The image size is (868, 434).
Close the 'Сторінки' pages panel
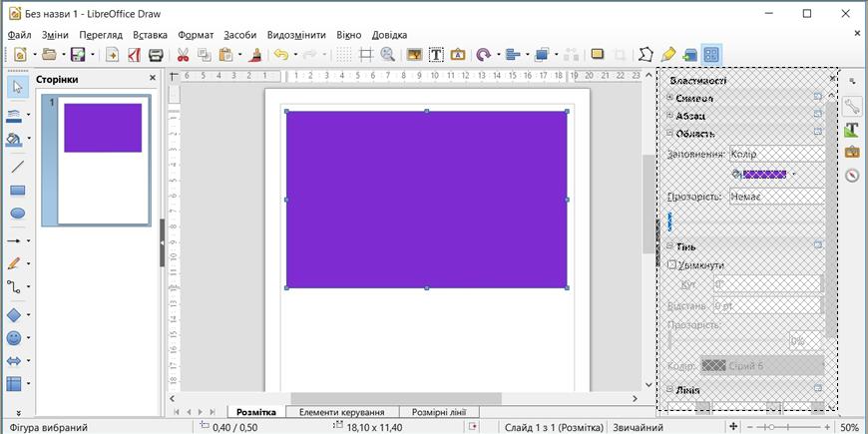153,78
